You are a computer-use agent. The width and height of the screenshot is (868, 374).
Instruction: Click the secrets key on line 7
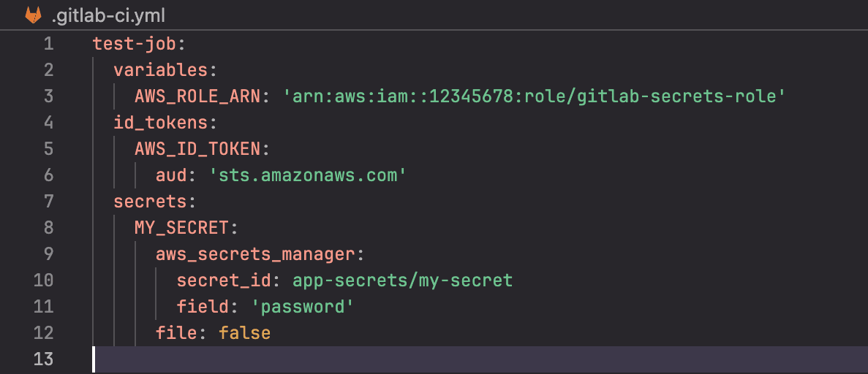click(x=149, y=202)
